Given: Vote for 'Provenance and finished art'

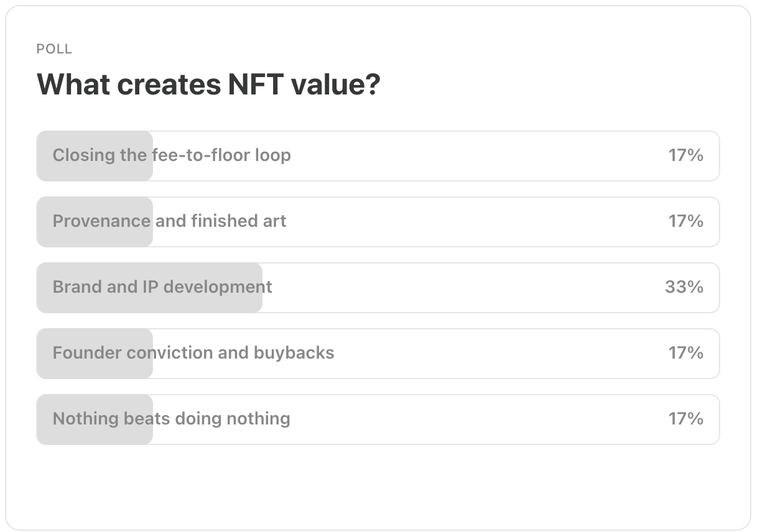Looking at the screenshot, I should (378, 222).
